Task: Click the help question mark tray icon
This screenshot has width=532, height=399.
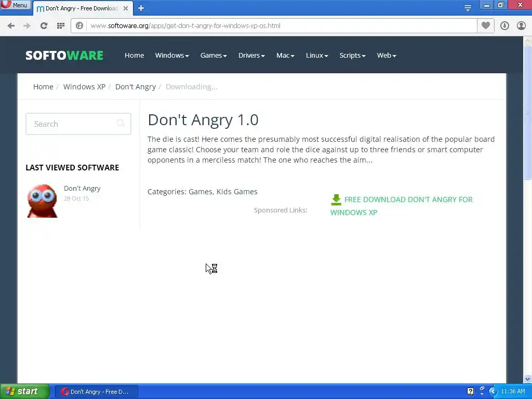Action: [x=470, y=392]
